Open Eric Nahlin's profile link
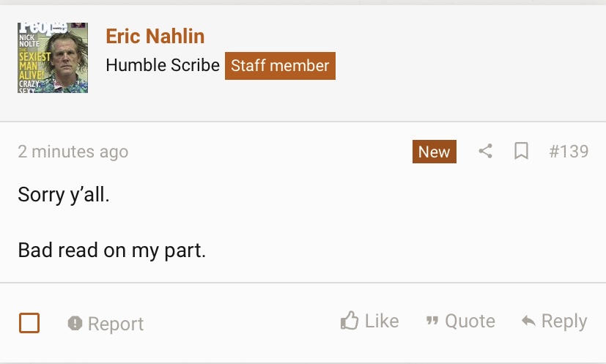Screen dimensions: 606x364 [155, 36]
